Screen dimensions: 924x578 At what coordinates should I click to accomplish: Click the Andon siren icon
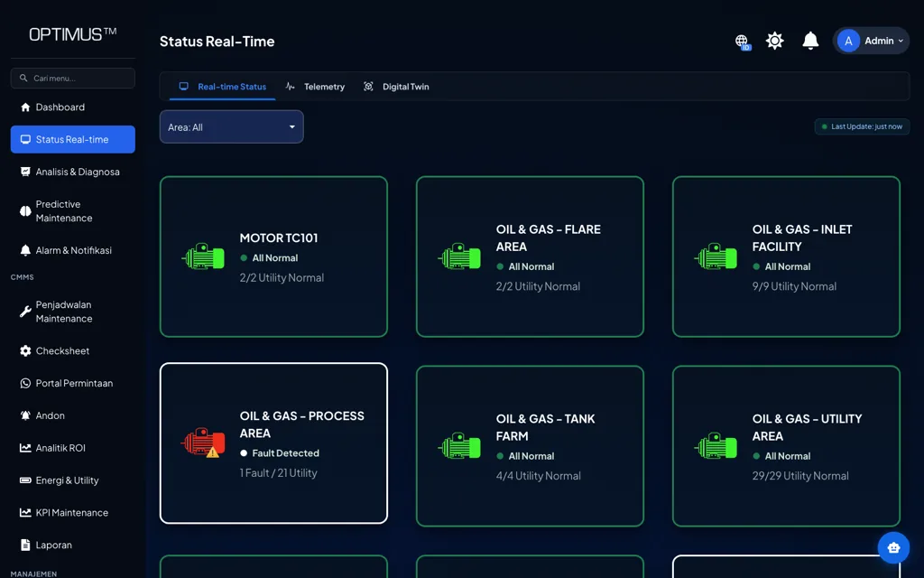point(25,415)
